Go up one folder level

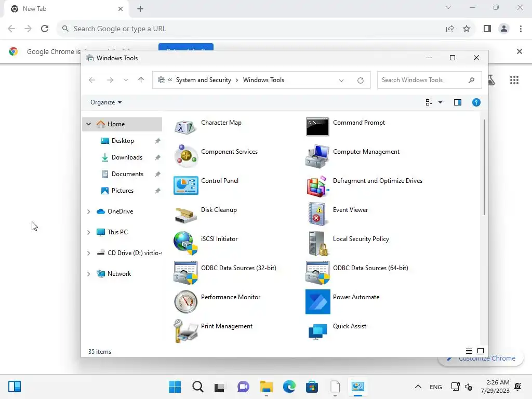click(141, 80)
